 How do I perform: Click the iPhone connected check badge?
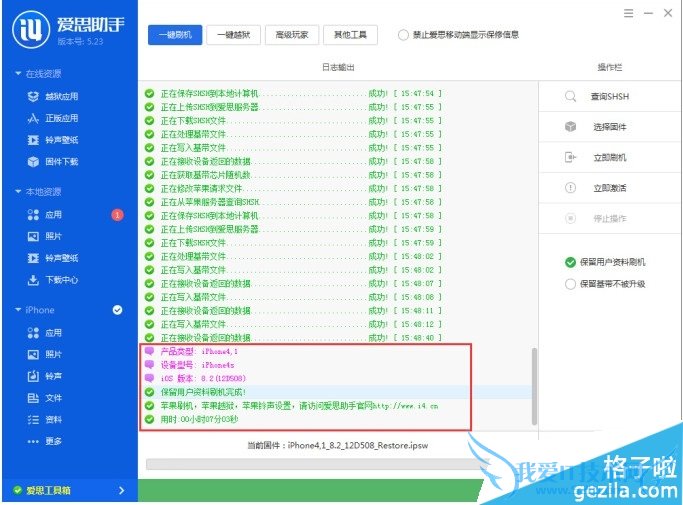pyautogui.click(x=117, y=310)
